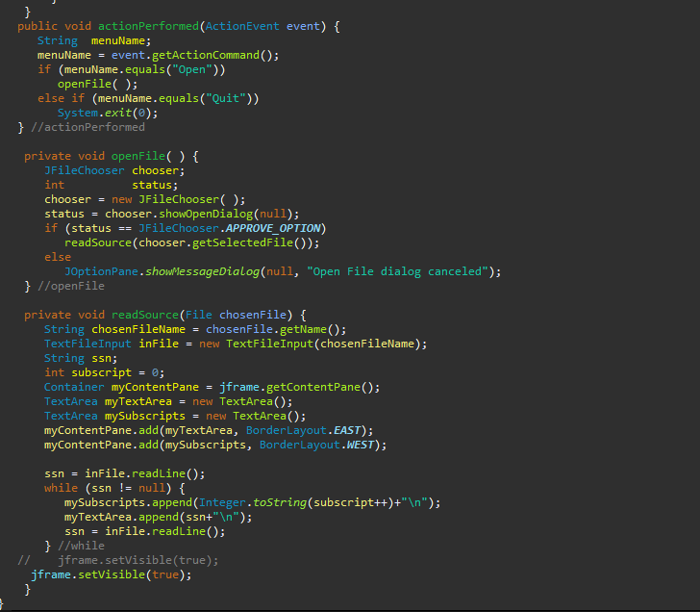Screen dimensions: 700x612
Task: Click the //while comment
Action: point(81,546)
